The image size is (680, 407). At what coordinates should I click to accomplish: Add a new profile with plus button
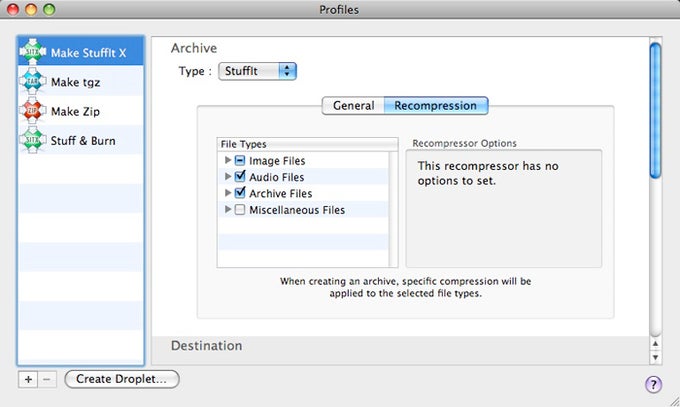point(28,379)
